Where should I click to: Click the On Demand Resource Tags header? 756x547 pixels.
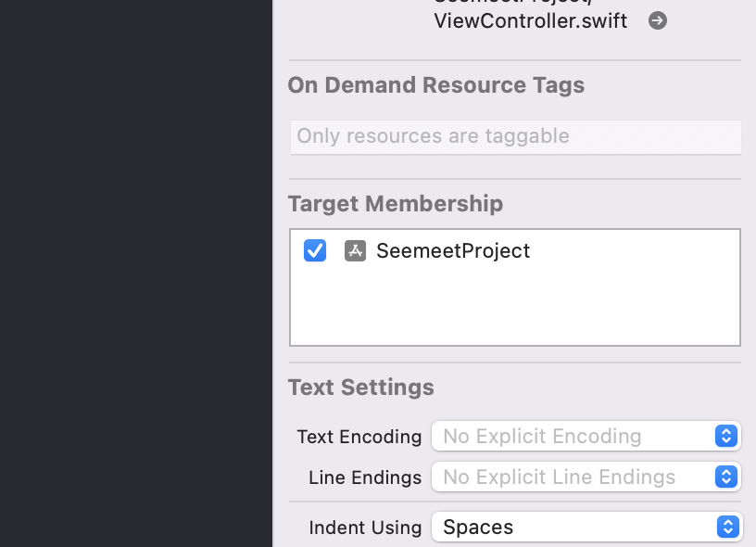pyautogui.click(x=435, y=85)
